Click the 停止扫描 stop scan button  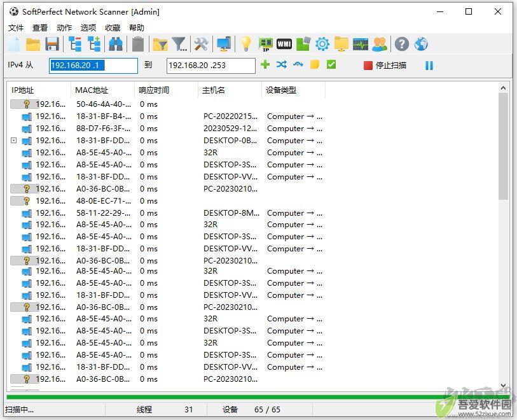(x=385, y=66)
